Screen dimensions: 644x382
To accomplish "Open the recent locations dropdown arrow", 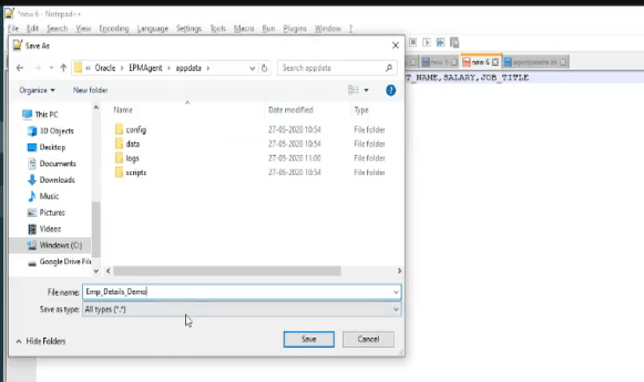I will 51,68.
